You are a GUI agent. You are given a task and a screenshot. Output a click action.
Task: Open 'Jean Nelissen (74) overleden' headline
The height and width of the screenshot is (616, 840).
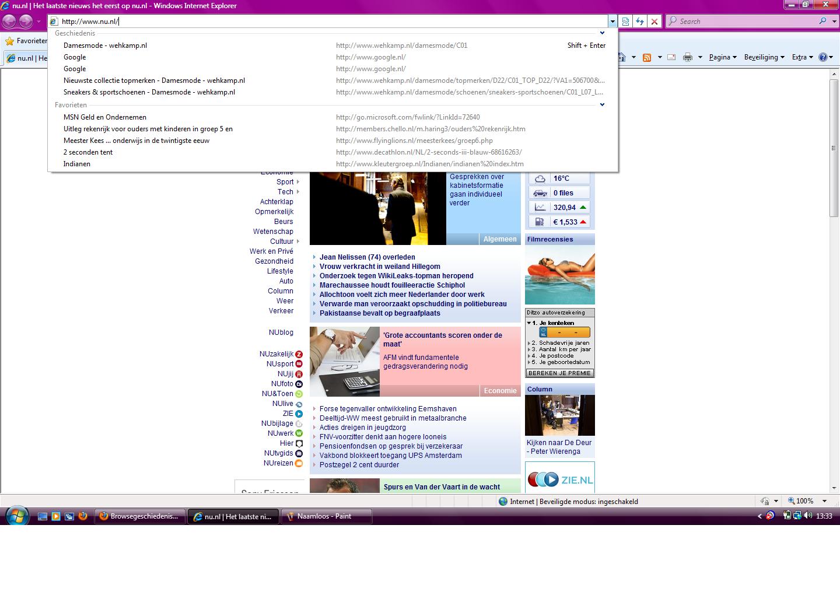[x=367, y=257]
